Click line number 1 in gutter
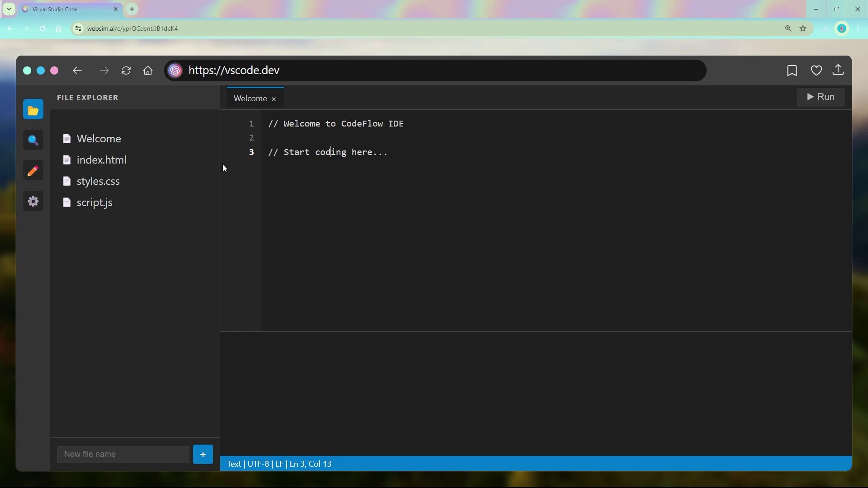 click(251, 124)
